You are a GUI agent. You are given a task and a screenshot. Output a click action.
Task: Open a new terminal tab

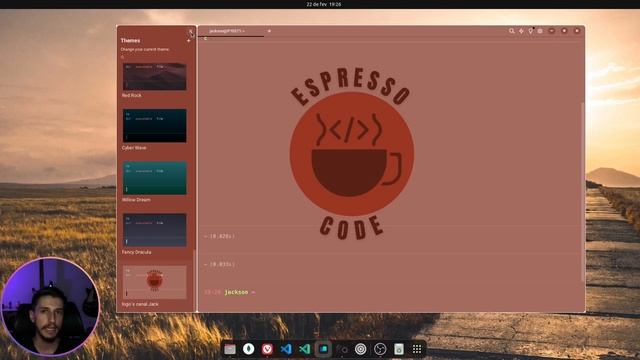[x=269, y=31]
